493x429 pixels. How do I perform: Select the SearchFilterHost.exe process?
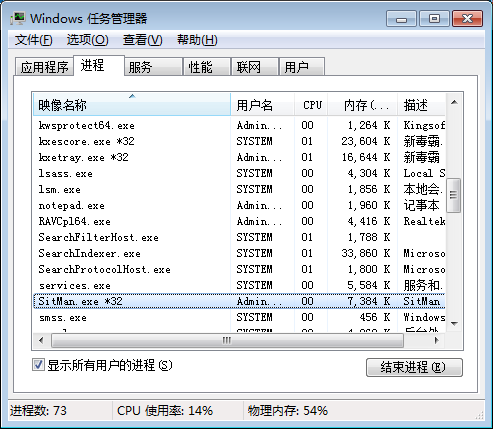[239, 237]
